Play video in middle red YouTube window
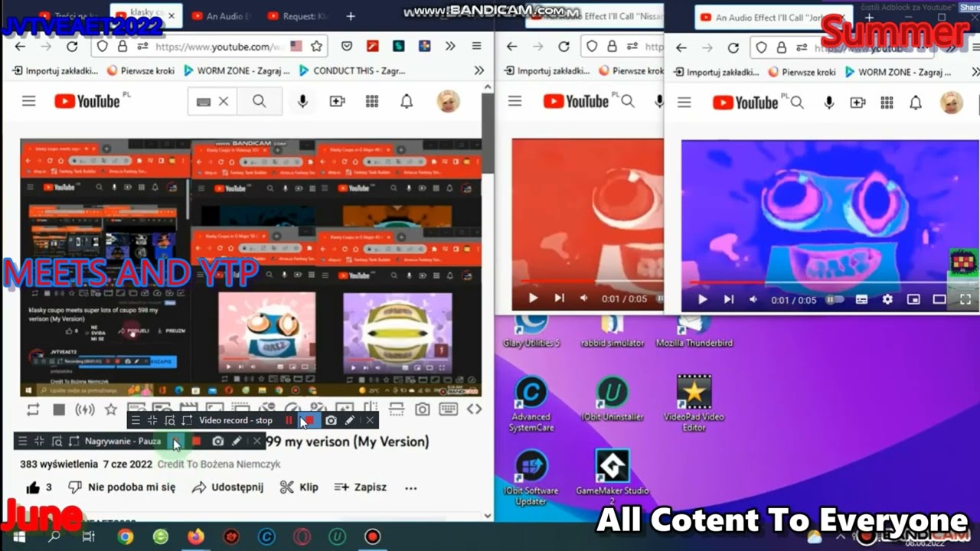This screenshot has width=980, height=551. [533, 298]
